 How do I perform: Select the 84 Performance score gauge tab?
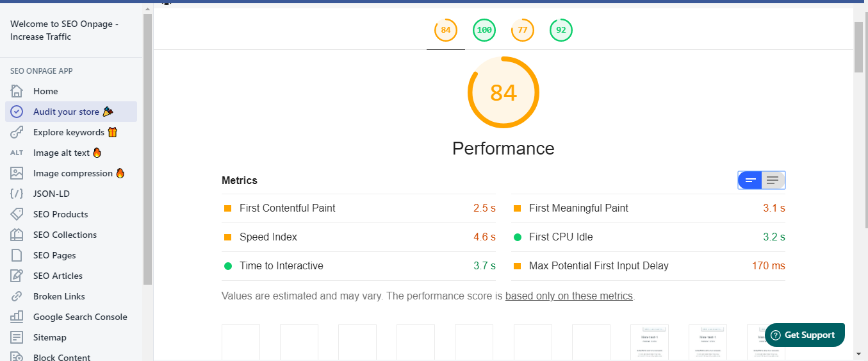coord(446,30)
